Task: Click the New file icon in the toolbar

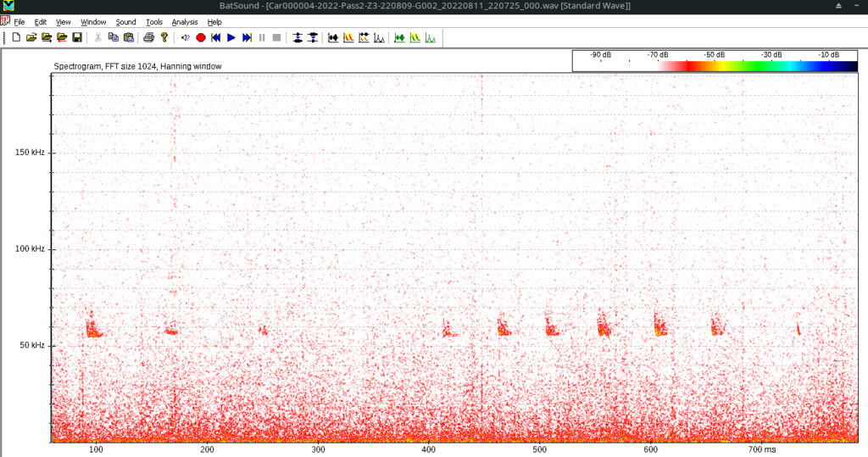Action: click(16, 38)
